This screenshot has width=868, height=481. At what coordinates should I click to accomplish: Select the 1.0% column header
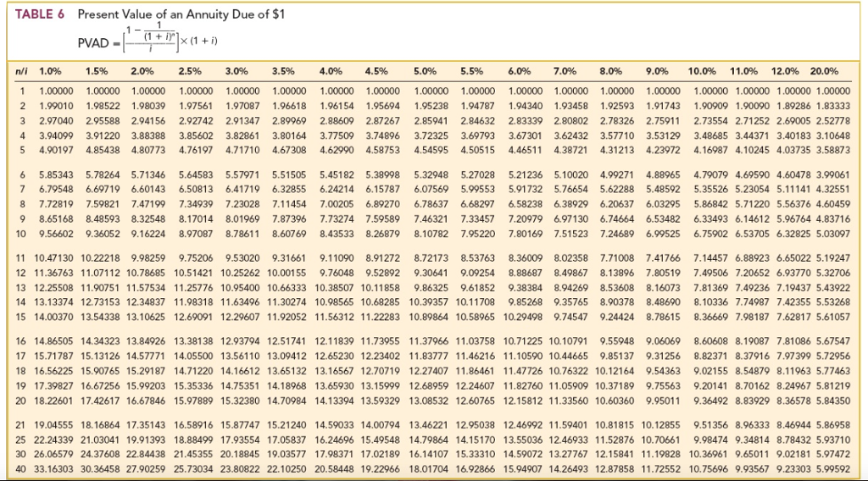click(x=50, y=71)
